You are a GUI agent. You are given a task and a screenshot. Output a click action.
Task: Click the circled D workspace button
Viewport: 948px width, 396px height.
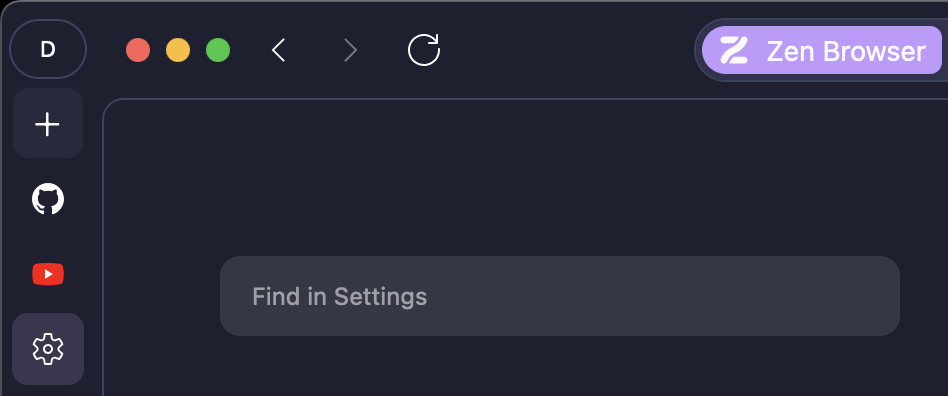[48, 49]
